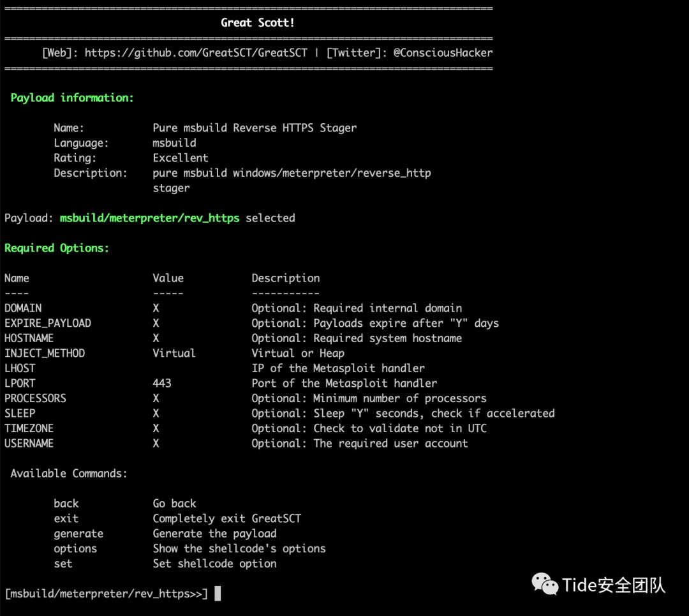
Task: Click the WeChat logo in the watermark
Action: 545,583
